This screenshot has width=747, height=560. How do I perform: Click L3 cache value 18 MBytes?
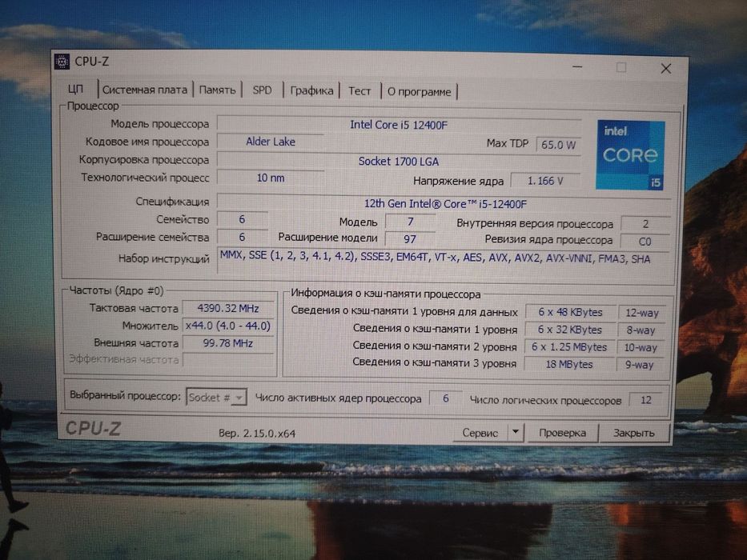(x=568, y=364)
